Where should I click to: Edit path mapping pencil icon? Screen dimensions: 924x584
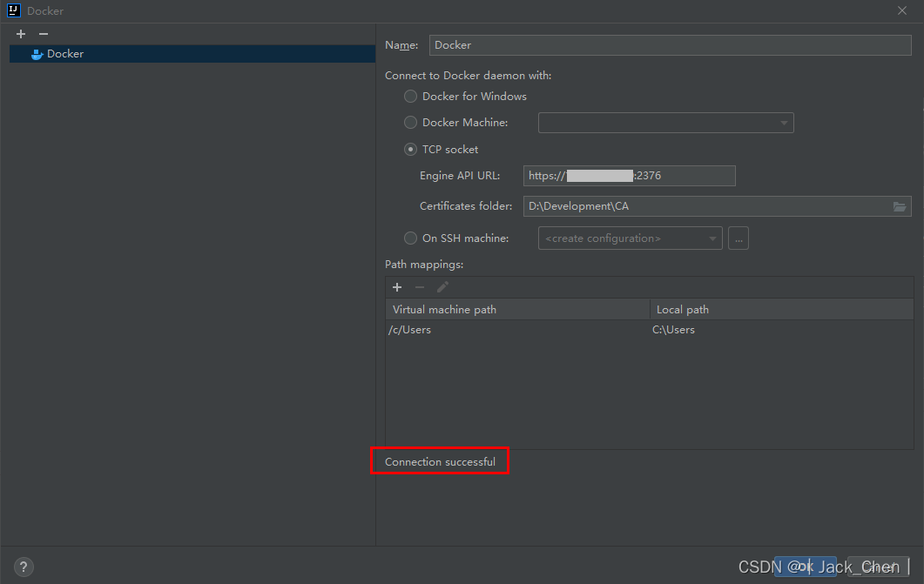[442, 287]
